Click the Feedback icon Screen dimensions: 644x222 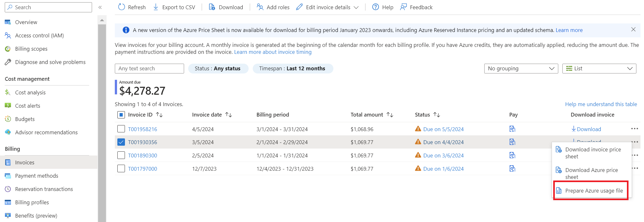tap(403, 7)
